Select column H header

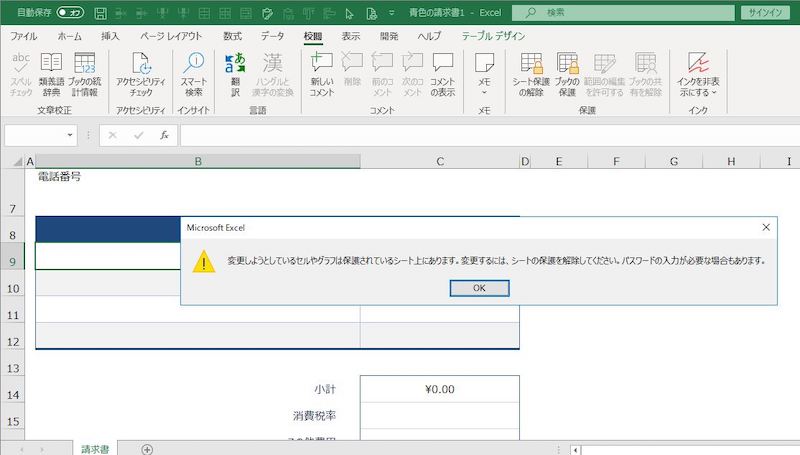pyautogui.click(x=731, y=162)
